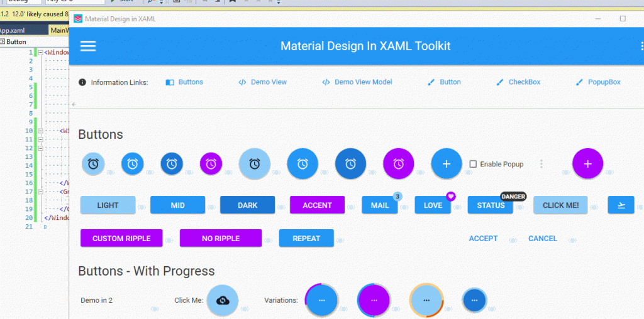Collapse the code region at line 17

click(41, 192)
